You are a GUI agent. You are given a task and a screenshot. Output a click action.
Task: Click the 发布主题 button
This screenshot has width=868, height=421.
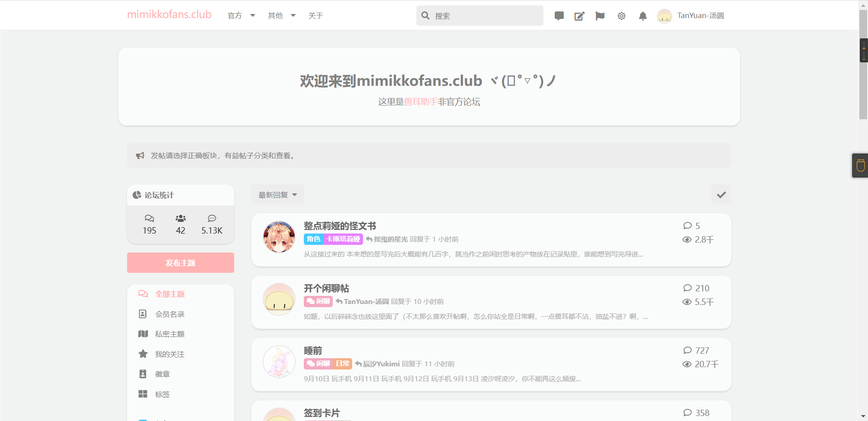(x=180, y=262)
